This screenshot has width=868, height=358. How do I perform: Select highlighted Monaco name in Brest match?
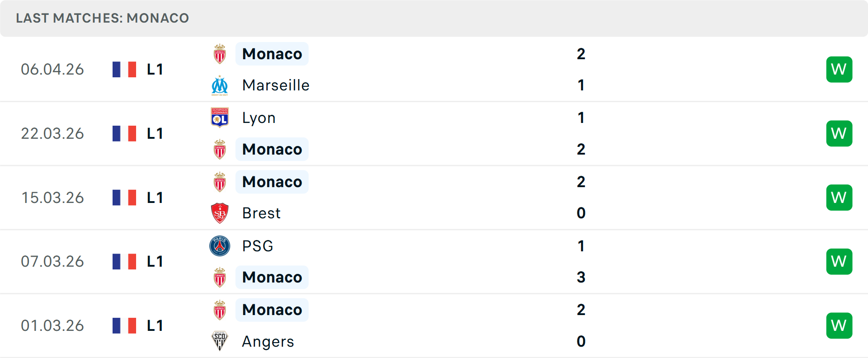(272, 182)
